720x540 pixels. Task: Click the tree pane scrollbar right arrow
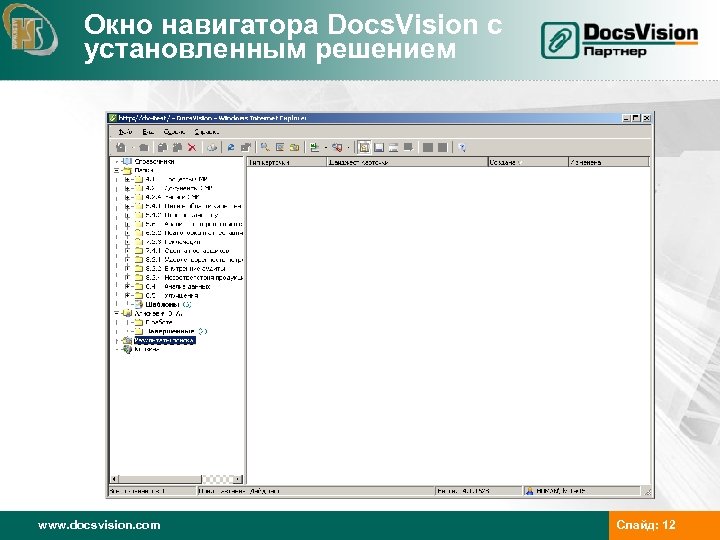(238, 479)
